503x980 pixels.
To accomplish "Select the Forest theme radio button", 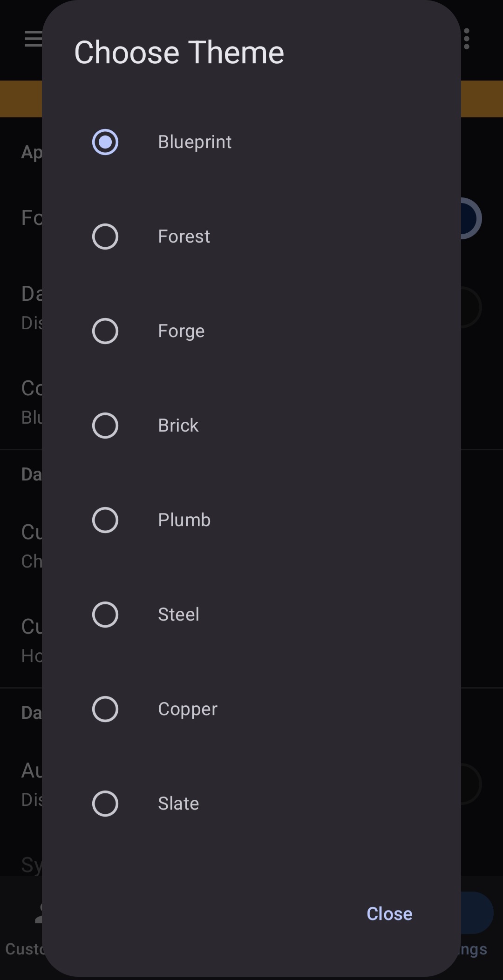I will 105,236.
